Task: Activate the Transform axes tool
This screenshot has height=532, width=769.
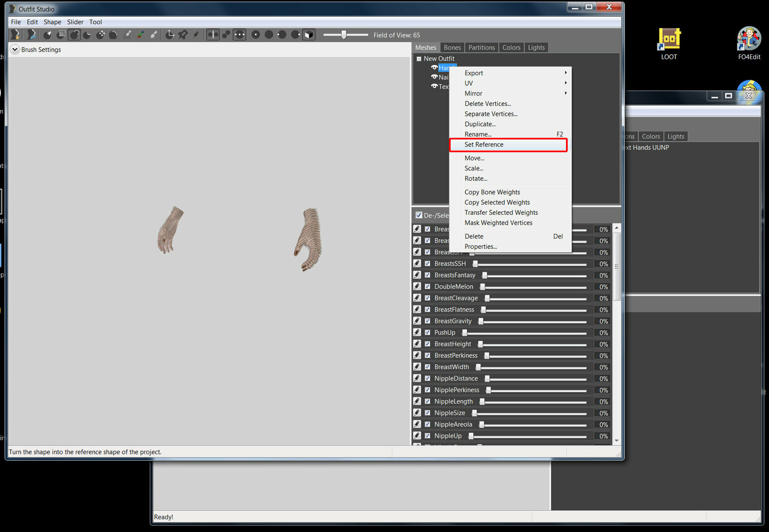Action: pyautogui.click(x=170, y=34)
